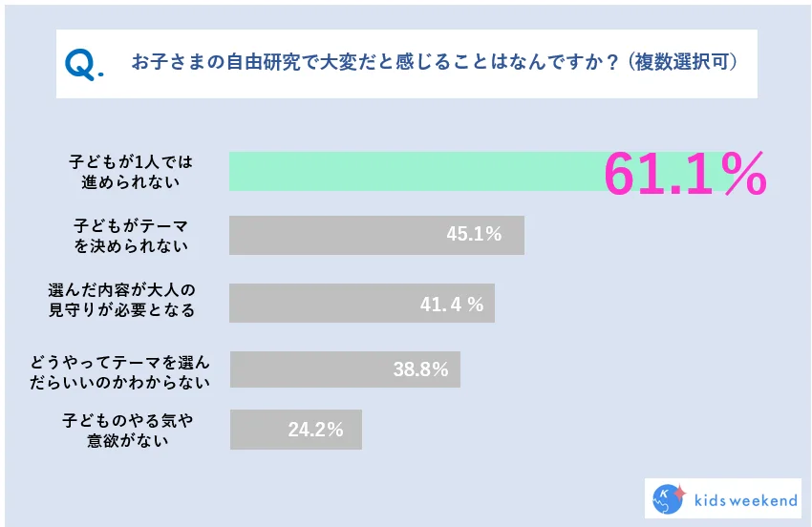Click the kids weekend globe logo icon
The height and width of the screenshot is (527, 812).
point(669,498)
